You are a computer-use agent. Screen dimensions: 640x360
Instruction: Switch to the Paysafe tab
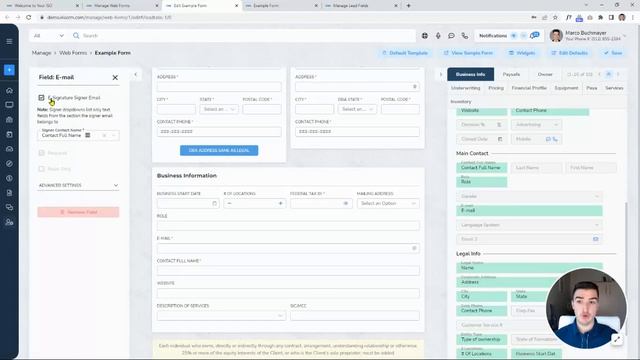[x=511, y=74]
